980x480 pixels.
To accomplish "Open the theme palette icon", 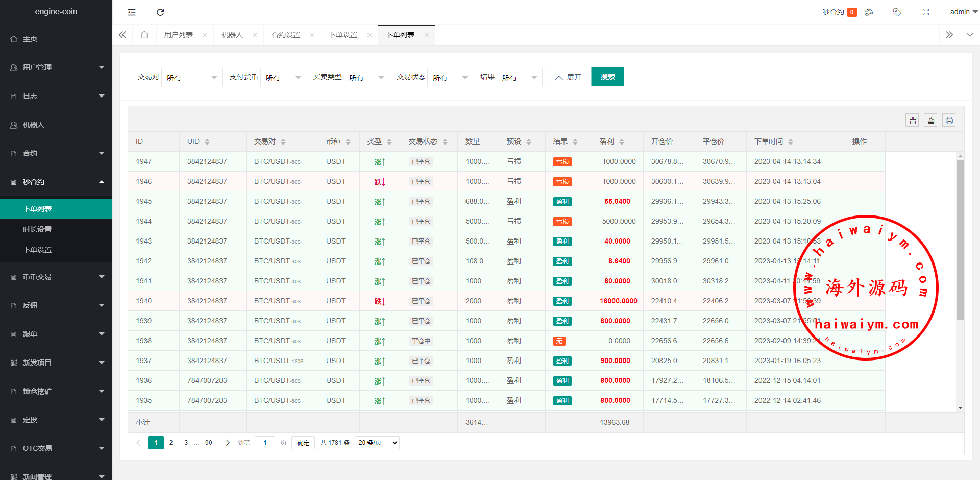I will pos(869,12).
